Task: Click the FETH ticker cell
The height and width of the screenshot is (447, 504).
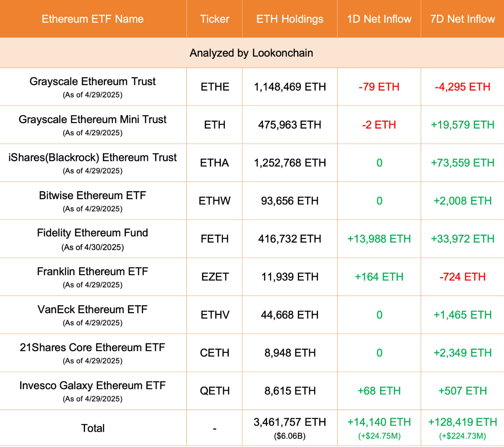Action: [x=215, y=239]
